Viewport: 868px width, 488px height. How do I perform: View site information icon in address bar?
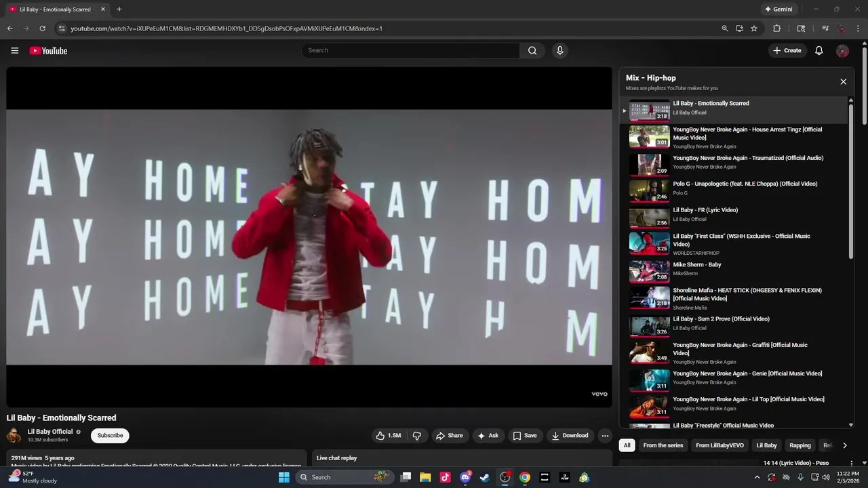(x=62, y=28)
